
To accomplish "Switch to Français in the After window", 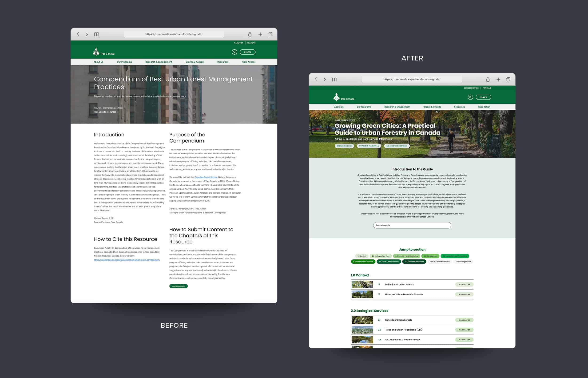I will tap(487, 88).
